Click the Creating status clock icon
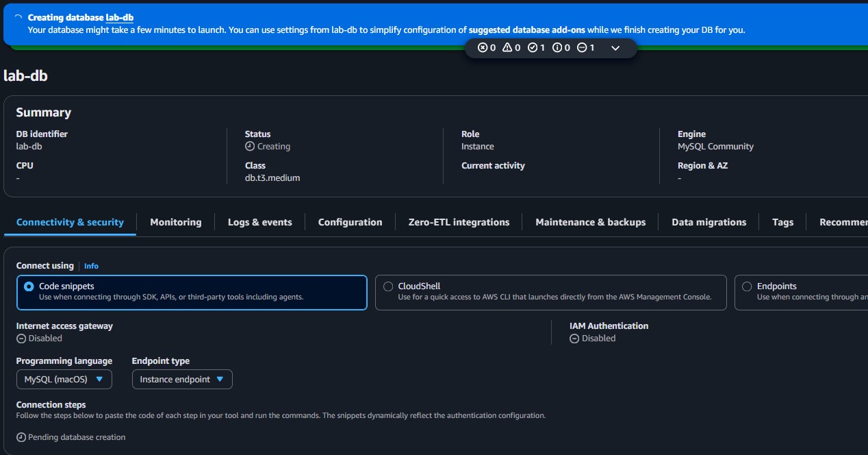868x455 pixels. (x=249, y=146)
